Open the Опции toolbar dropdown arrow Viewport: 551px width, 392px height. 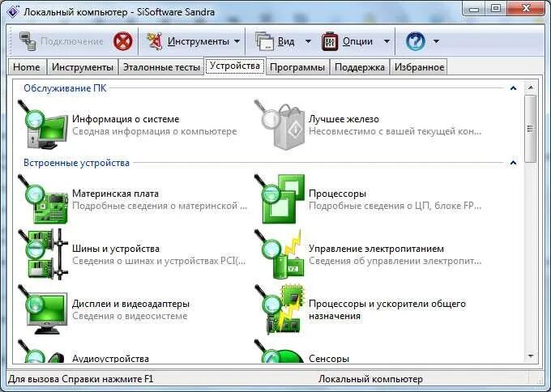(387, 41)
